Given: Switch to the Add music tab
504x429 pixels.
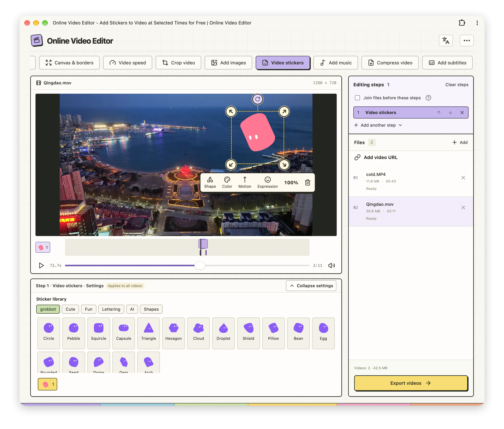Looking at the screenshot, I should click(335, 63).
